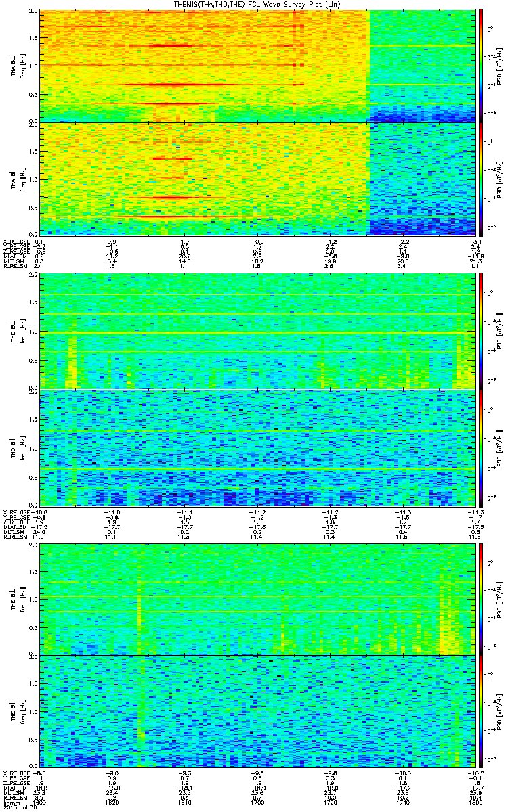Image resolution: width=508 pixels, height=812 pixels.
Task: Click the THE BII spectrogram panel
Action: 257,710
